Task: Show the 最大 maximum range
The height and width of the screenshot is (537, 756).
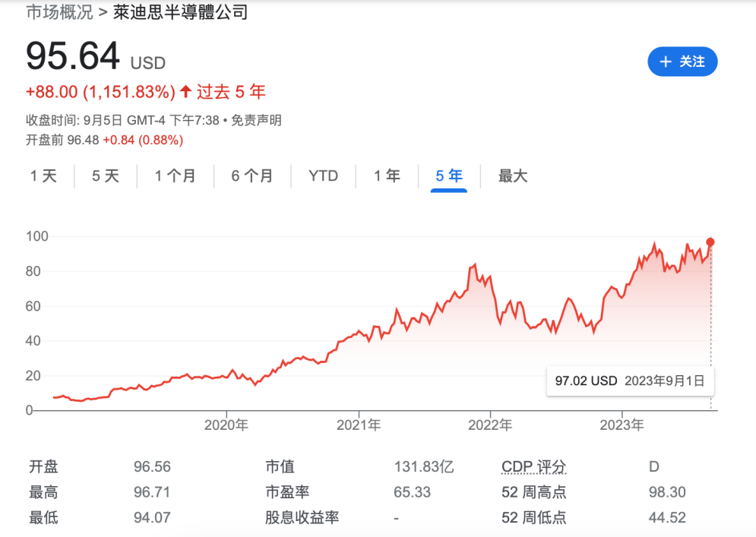Action: tap(513, 176)
